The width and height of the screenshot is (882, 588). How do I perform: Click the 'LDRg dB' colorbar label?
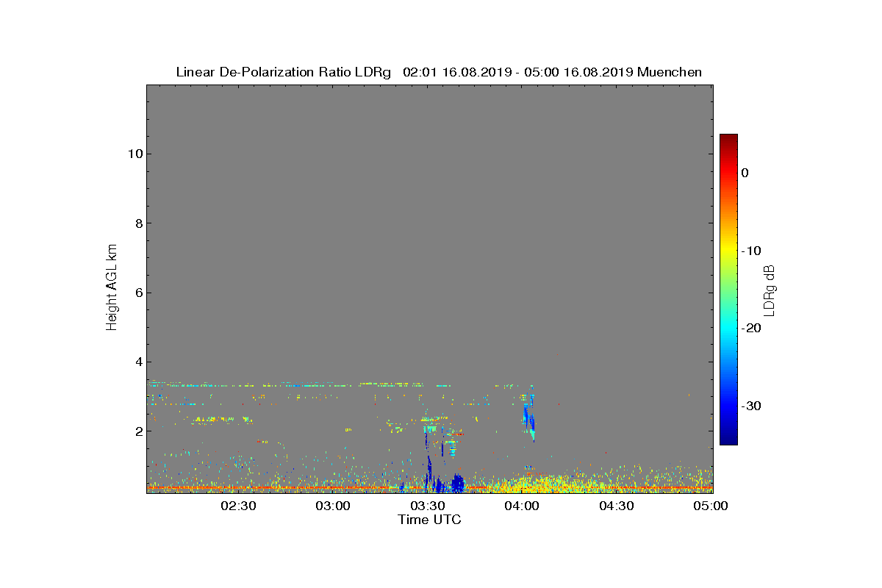click(770, 290)
